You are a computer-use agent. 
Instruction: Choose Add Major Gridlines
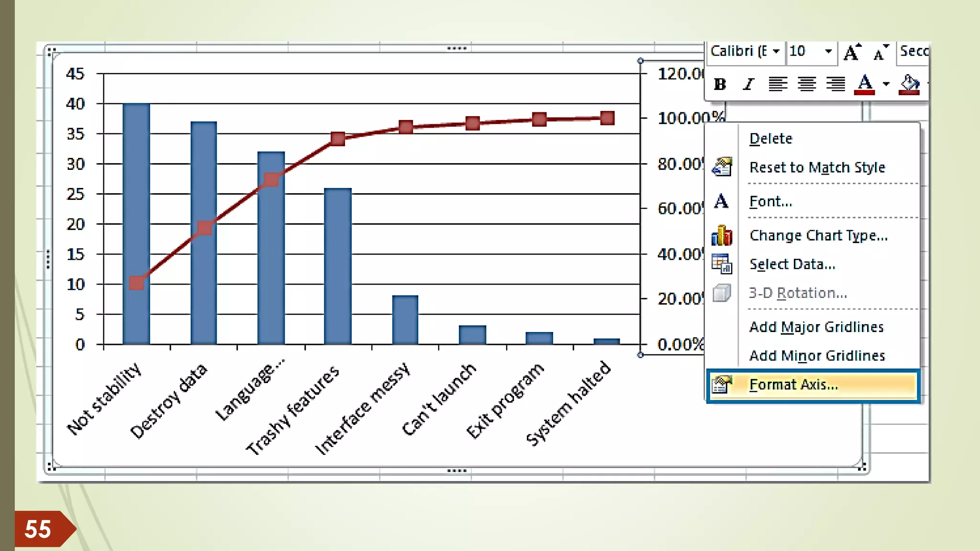pos(816,327)
